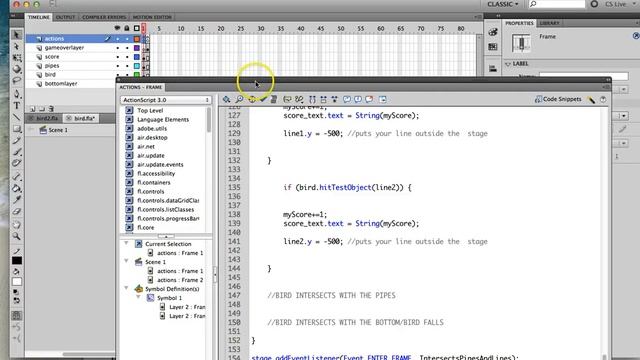Toggle visibility dot of score layer
Viewport: 640px width, 360px height.
pyautogui.click(x=118, y=57)
